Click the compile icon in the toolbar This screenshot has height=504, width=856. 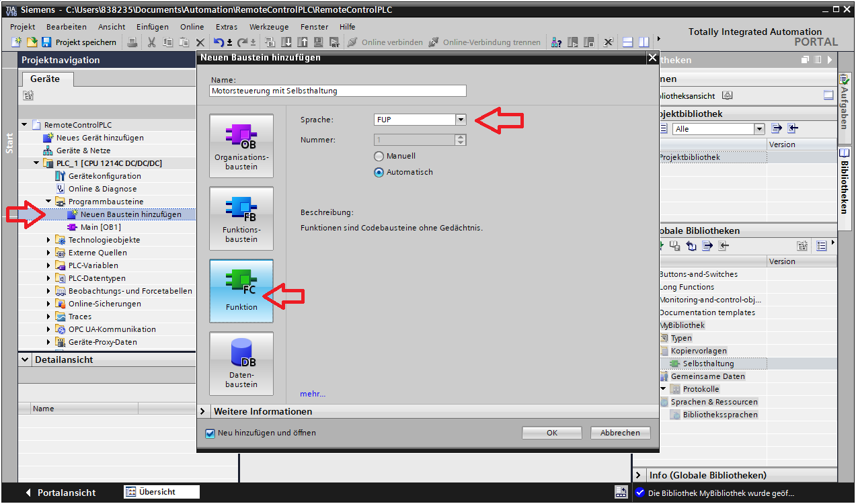pyautogui.click(x=270, y=42)
